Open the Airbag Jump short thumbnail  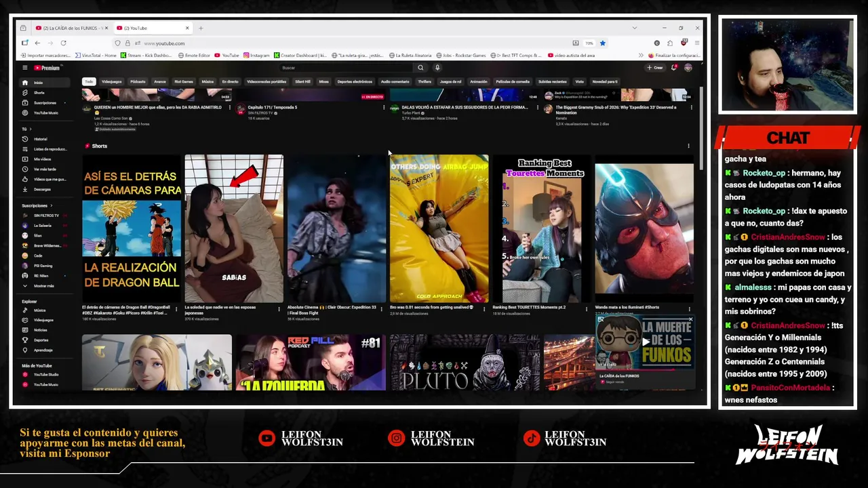pos(439,228)
